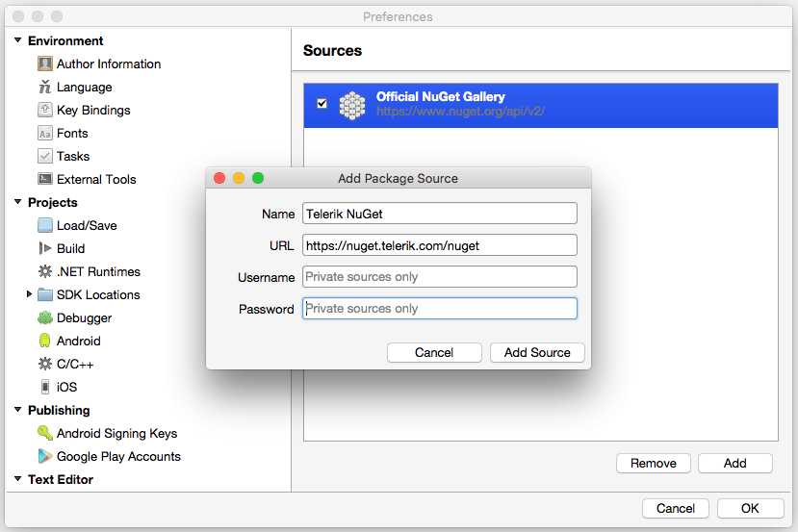Select the Tasks preferences entry
The height and width of the screenshot is (532, 798).
coord(73,156)
